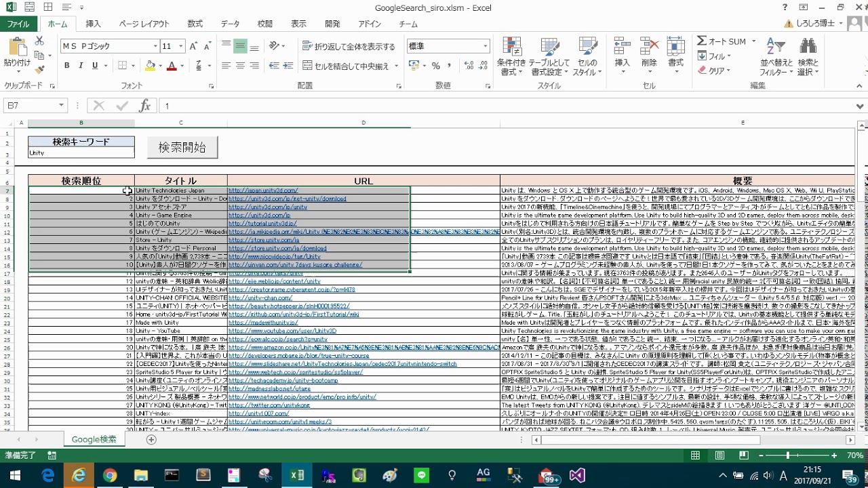
Task: Switch to the 挿入 ribbon tab
Action: pos(93,24)
